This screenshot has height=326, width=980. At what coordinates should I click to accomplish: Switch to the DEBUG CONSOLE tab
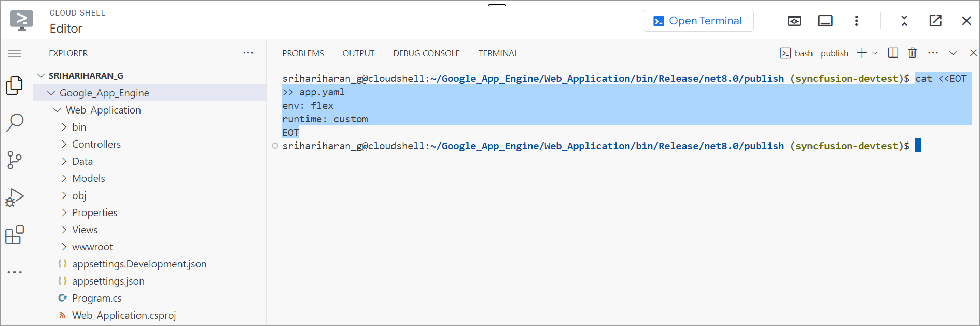pos(426,53)
